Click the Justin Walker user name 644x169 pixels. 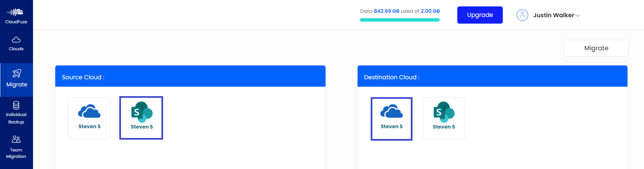coord(553,15)
